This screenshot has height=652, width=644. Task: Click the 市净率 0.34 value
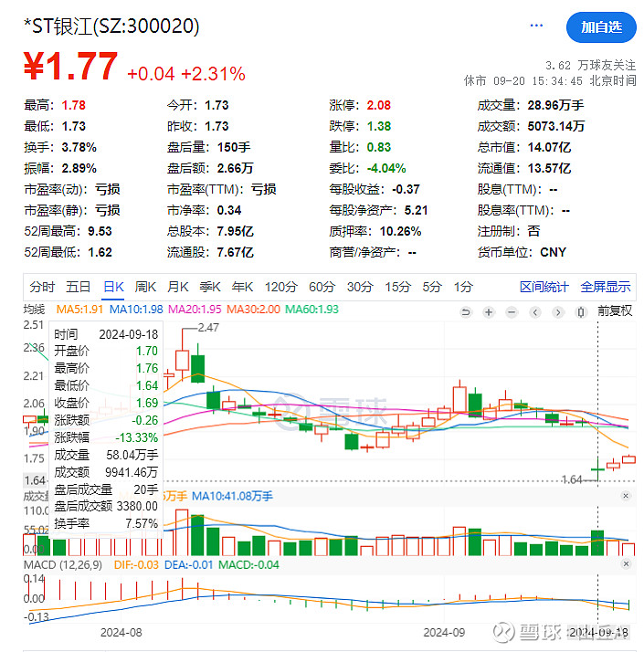coord(229,210)
